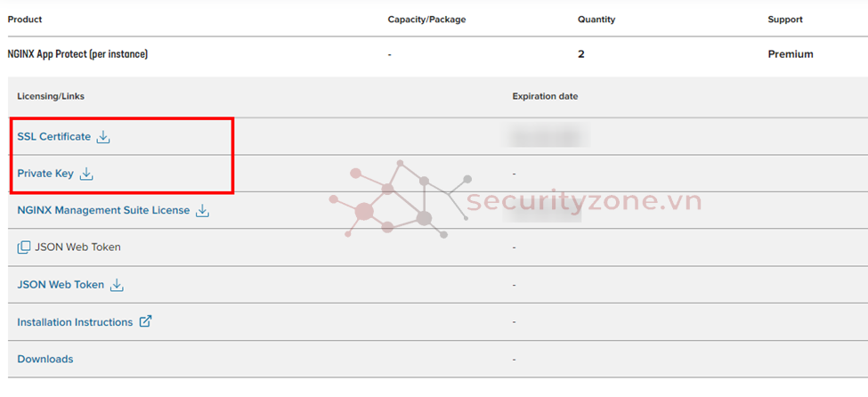Click the download icon next to Private Key
The height and width of the screenshot is (397, 868).
tap(86, 174)
